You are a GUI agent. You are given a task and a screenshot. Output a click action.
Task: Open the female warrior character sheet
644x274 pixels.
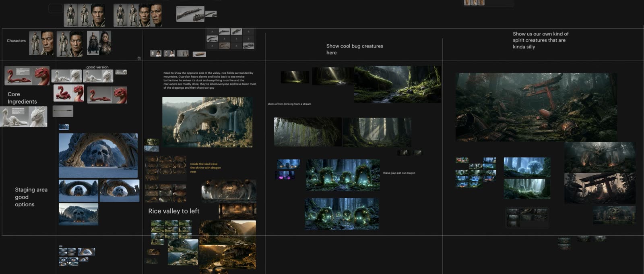click(99, 43)
